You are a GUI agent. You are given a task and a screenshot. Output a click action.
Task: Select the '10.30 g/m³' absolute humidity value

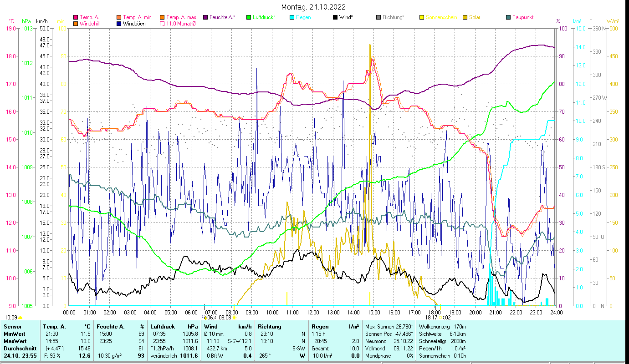[x=111, y=356]
